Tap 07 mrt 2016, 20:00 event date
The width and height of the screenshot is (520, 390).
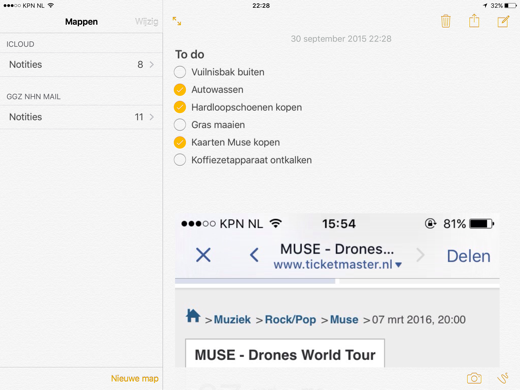coord(419,320)
